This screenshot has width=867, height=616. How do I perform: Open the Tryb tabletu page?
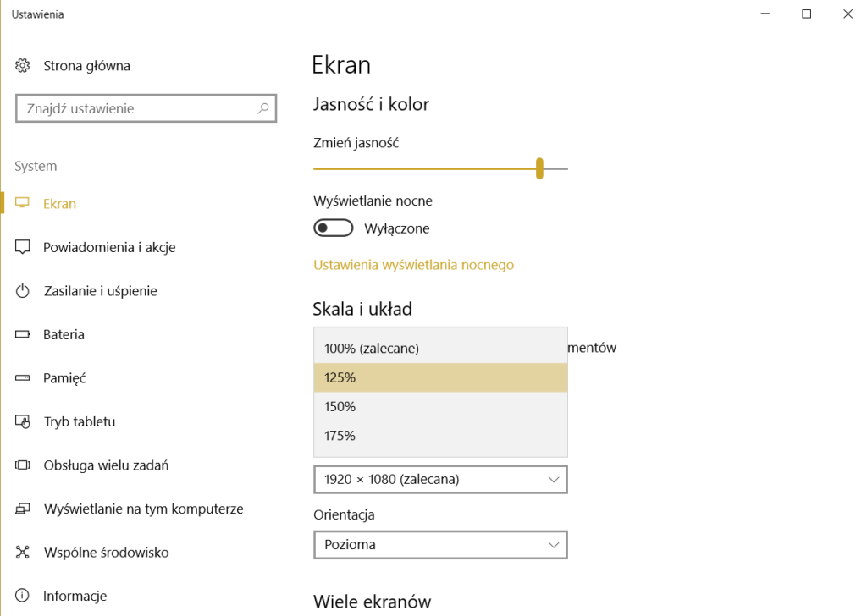click(x=80, y=421)
